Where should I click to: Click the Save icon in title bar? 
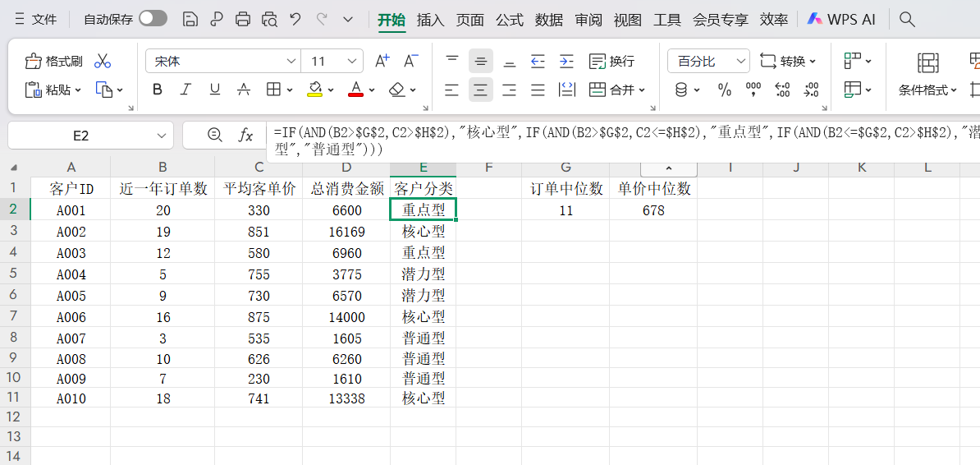pos(190,19)
